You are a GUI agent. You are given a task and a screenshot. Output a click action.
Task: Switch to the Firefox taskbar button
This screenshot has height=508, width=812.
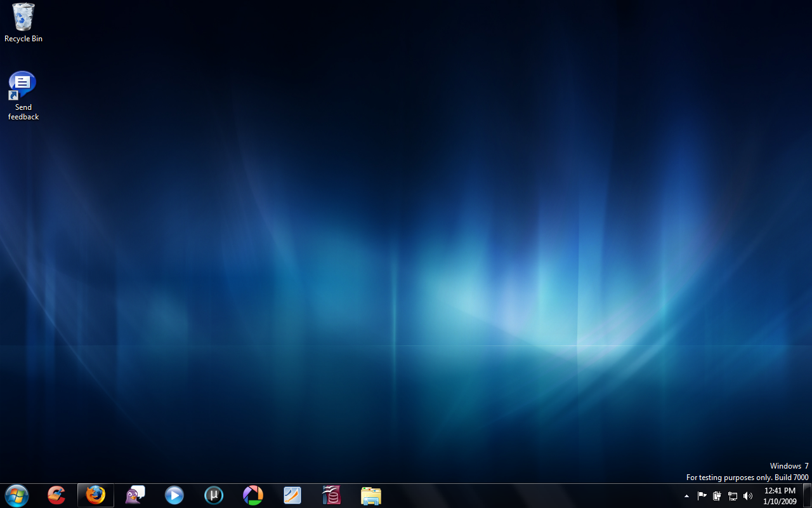click(x=96, y=495)
